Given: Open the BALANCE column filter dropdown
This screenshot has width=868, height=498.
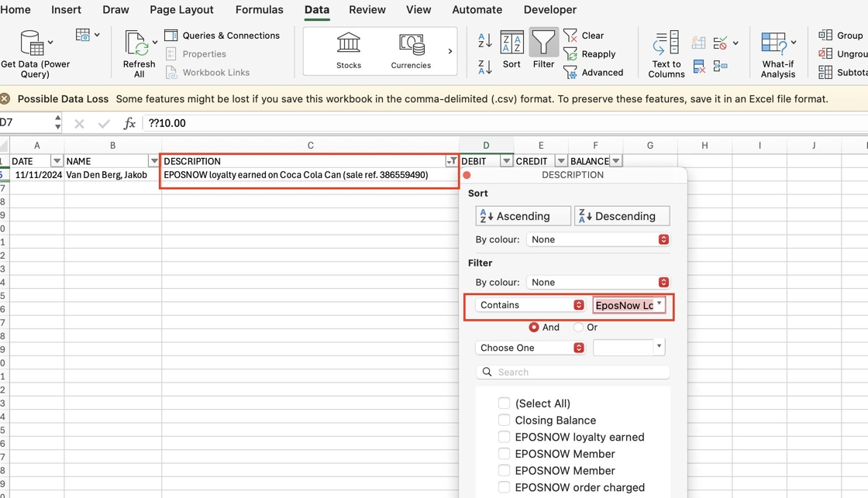Looking at the screenshot, I should (615, 161).
